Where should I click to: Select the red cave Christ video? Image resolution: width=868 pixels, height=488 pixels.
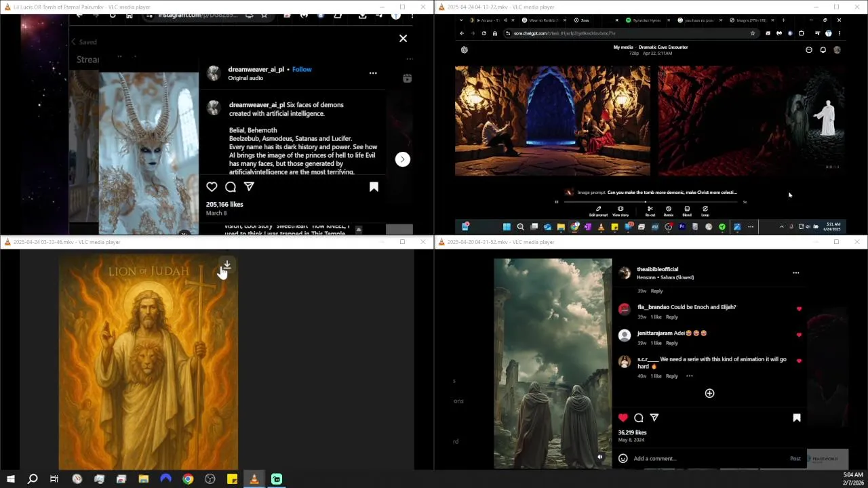pos(751,121)
